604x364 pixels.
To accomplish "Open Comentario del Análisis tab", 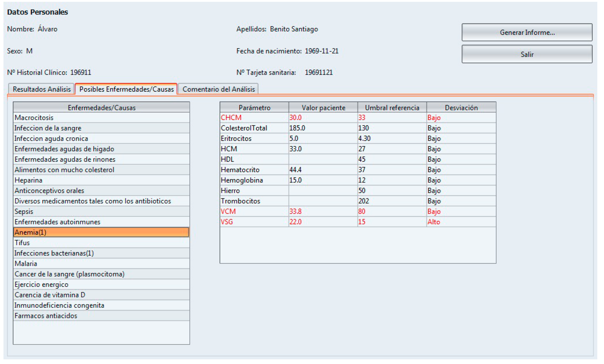I will coord(218,89).
